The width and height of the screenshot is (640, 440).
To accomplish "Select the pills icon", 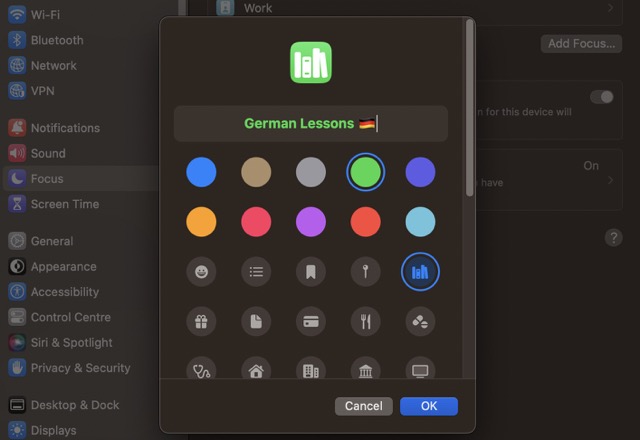I will (x=420, y=321).
